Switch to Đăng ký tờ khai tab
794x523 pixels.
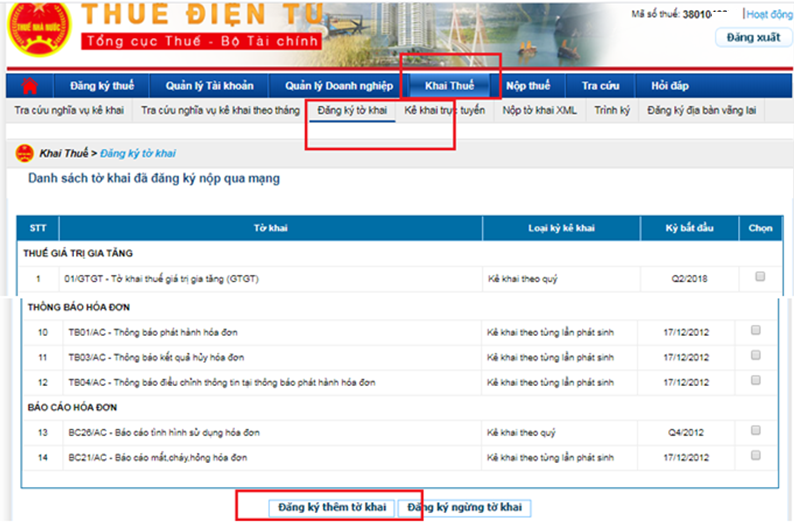coord(352,110)
